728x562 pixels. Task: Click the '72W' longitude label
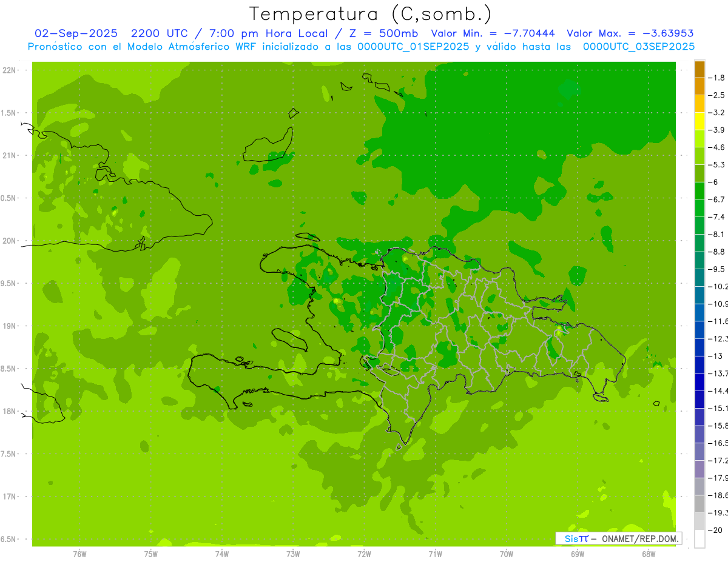[x=364, y=554]
